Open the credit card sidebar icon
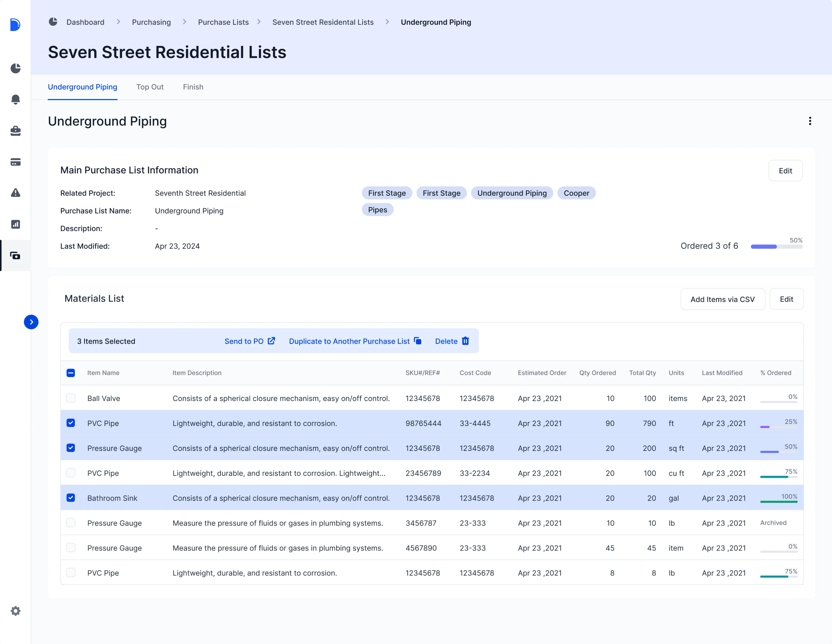This screenshot has width=832, height=644. pyautogui.click(x=15, y=162)
